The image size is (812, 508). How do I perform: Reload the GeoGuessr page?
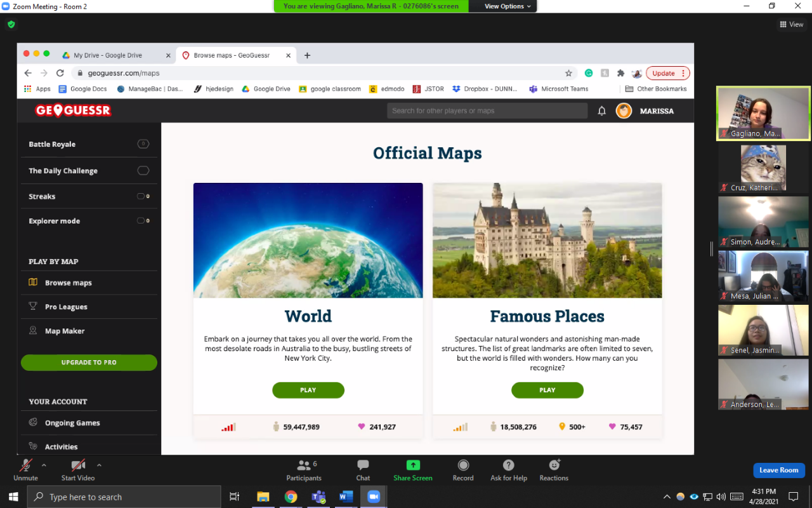pyautogui.click(x=60, y=73)
